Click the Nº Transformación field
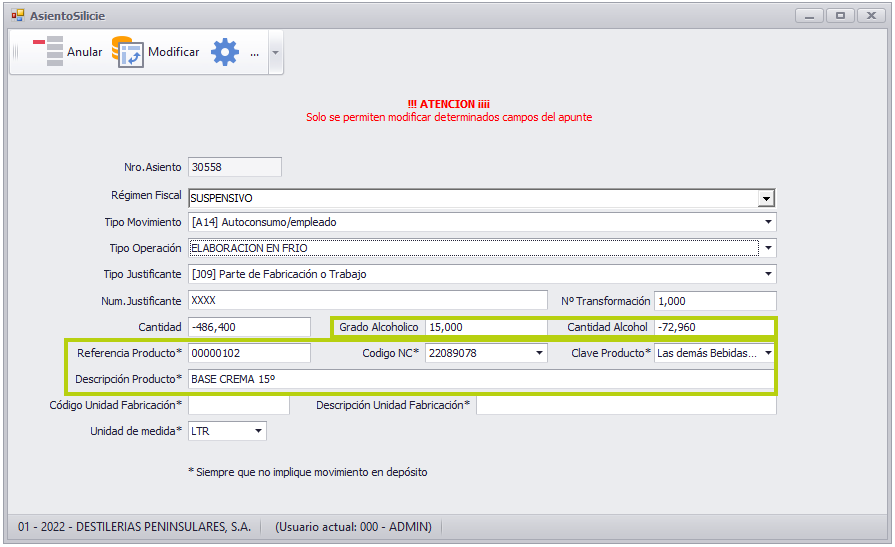Screen dimensions: 895x547 pyautogui.click(x=715, y=301)
